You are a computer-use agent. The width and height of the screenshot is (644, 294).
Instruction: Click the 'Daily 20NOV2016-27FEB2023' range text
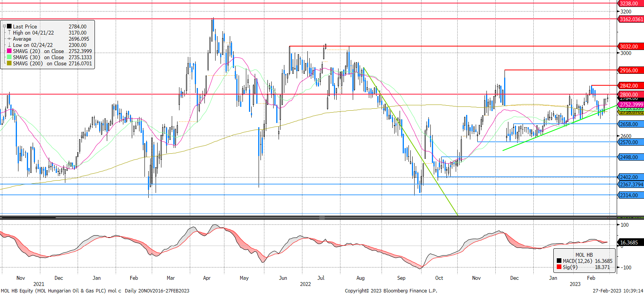157,291
